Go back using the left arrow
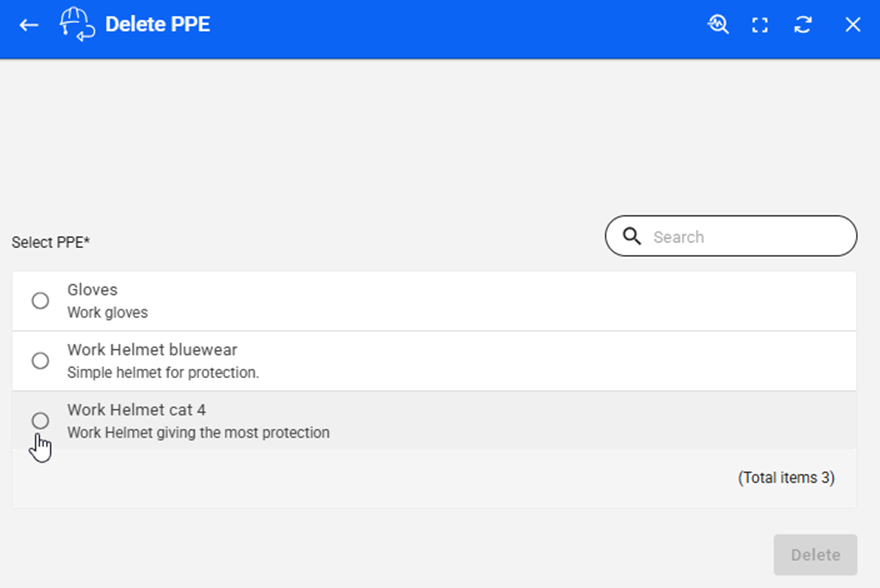Image resolution: width=880 pixels, height=588 pixels. point(29,25)
